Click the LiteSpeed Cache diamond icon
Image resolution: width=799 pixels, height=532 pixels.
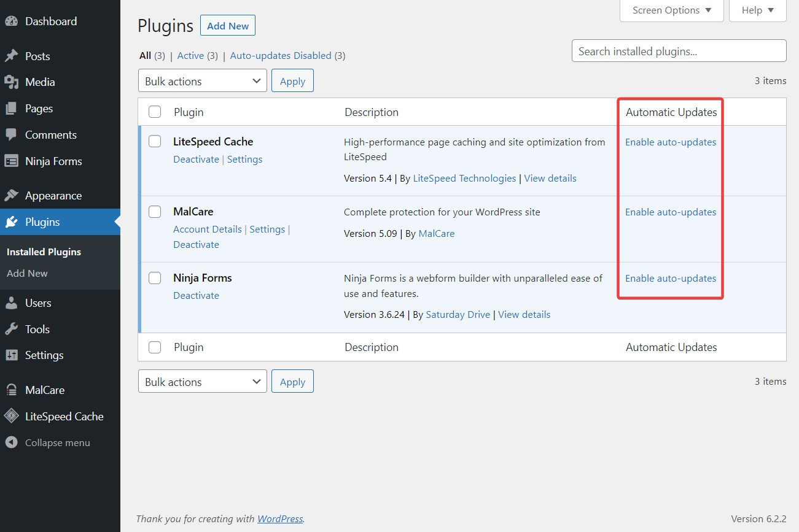(x=12, y=417)
